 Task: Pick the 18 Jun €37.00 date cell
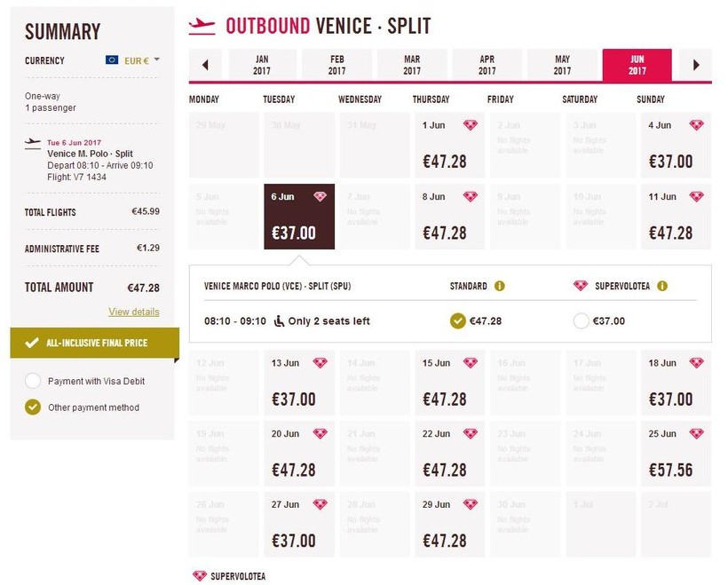point(676,383)
